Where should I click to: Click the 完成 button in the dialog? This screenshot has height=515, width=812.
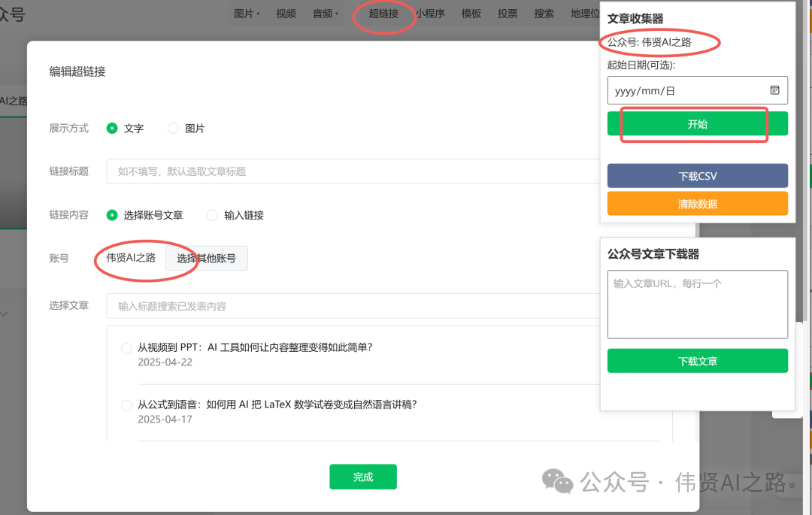[x=363, y=477]
